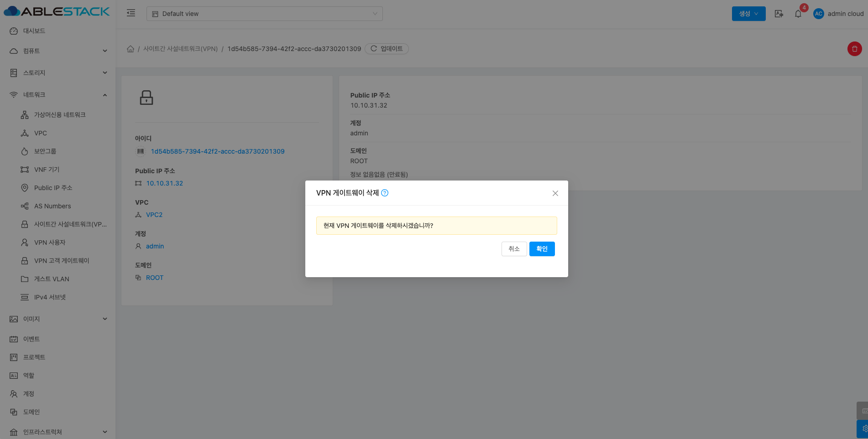Click the 계정 users icon

click(14, 394)
